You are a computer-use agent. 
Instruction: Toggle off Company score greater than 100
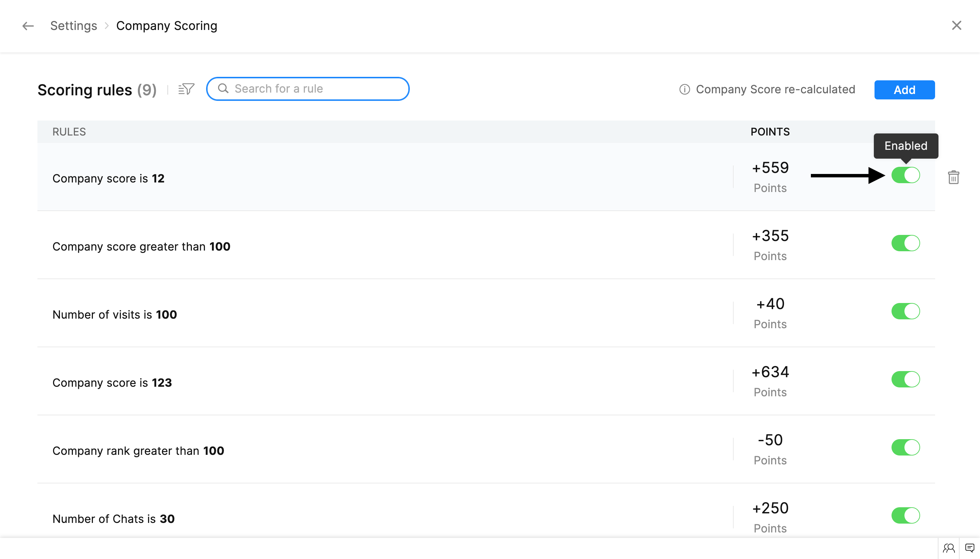pos(905,243)
